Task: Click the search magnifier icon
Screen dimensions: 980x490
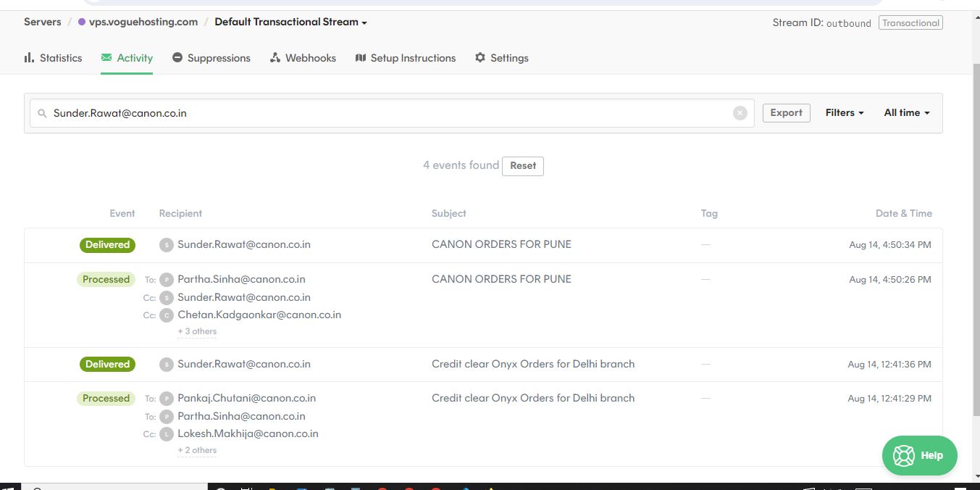Action: point(42,113)
